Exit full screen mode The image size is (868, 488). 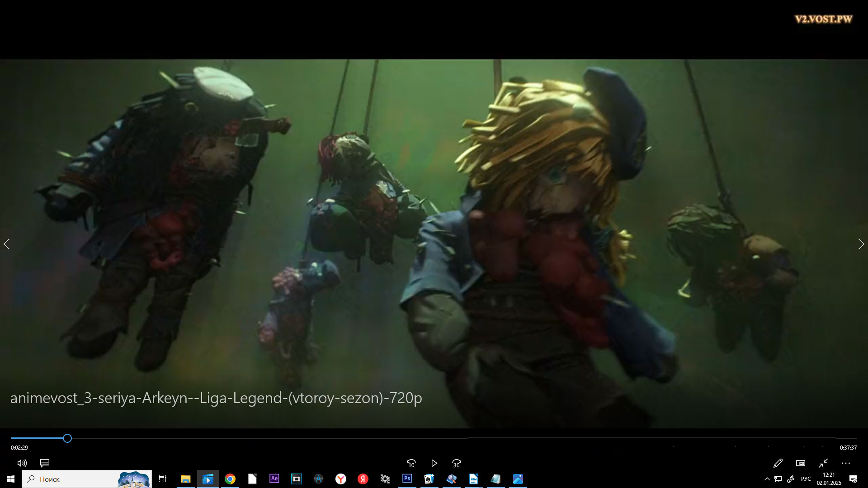(823, 463)
